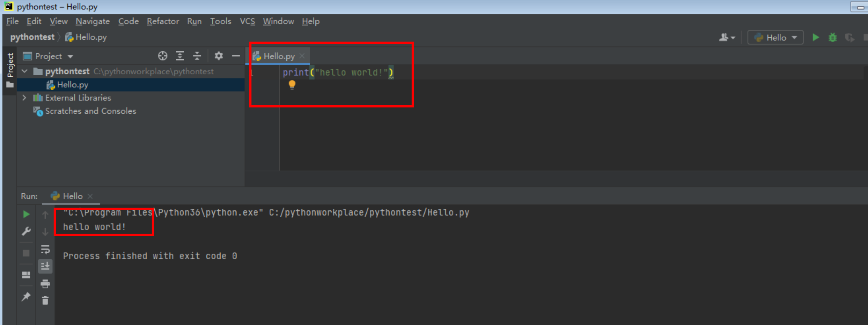
Task: Click 'Process finished with exit code 0' text
Action: point(150,256)
